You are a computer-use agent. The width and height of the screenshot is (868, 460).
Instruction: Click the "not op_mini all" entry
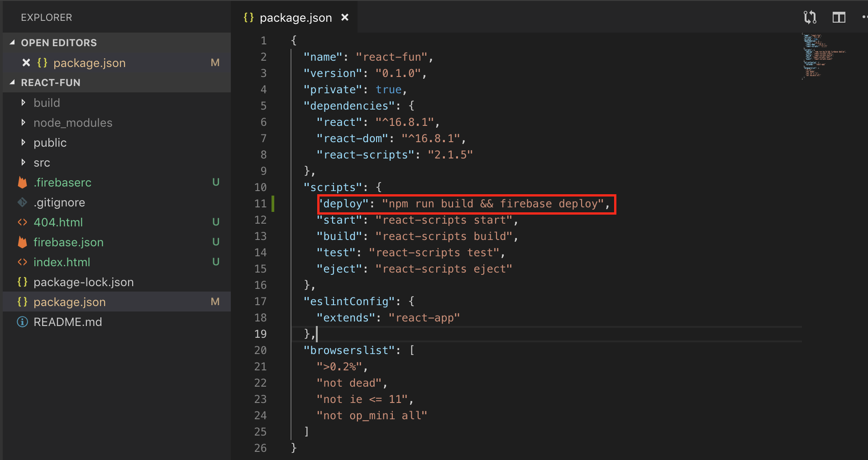372,416
